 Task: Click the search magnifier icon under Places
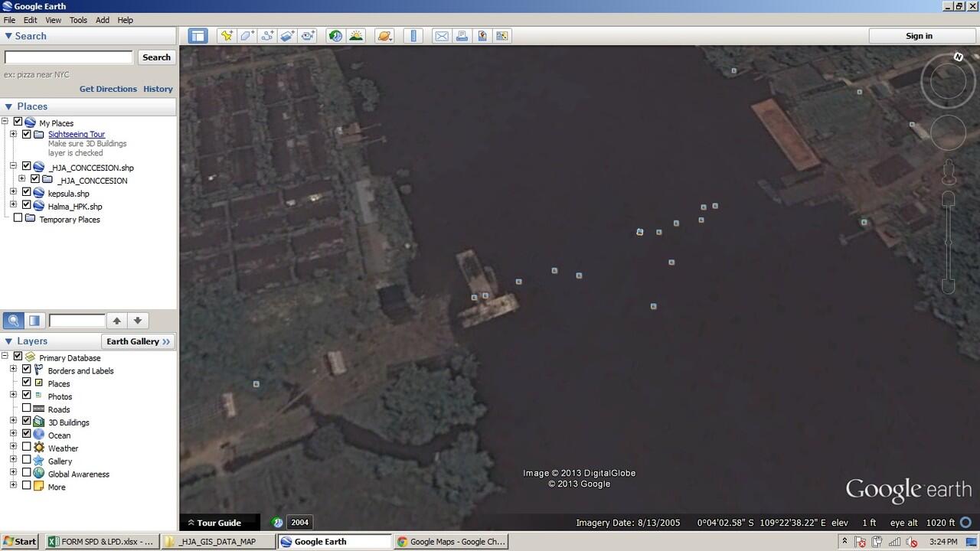[x=13, y=321]
